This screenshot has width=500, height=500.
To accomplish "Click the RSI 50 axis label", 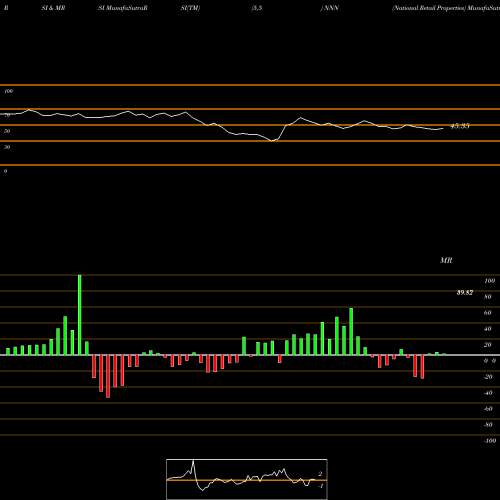I will click(x=7, y=131).
